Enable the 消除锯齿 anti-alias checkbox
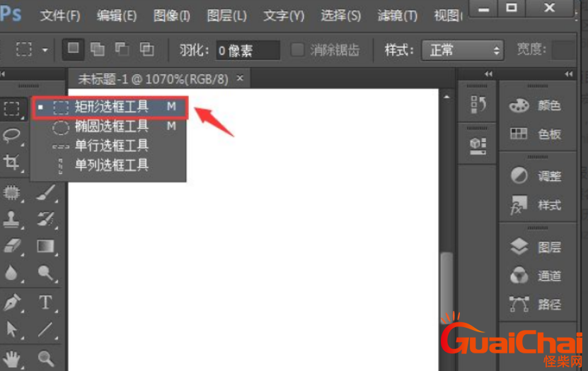588x371 pixels. [x=298, y=50]
